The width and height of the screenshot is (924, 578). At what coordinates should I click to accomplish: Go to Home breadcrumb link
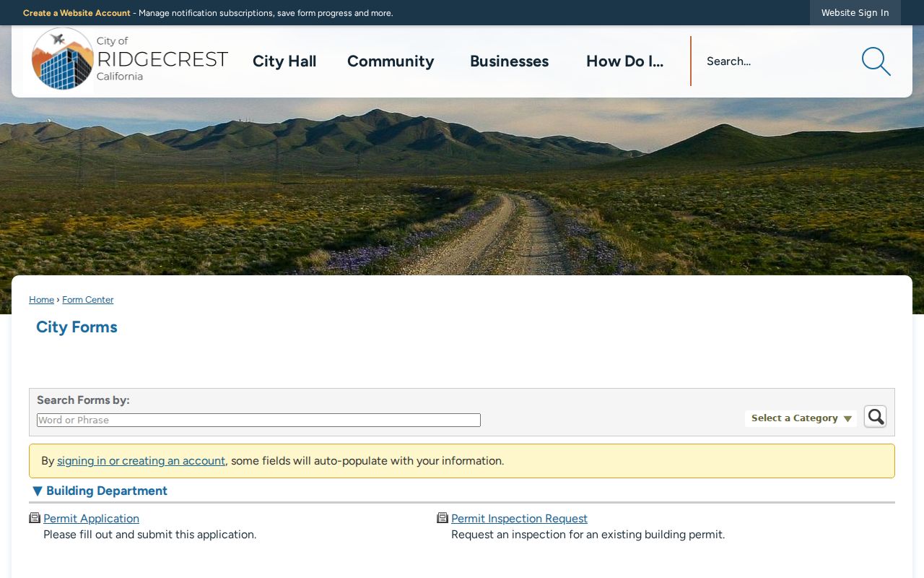pos(41,300)
